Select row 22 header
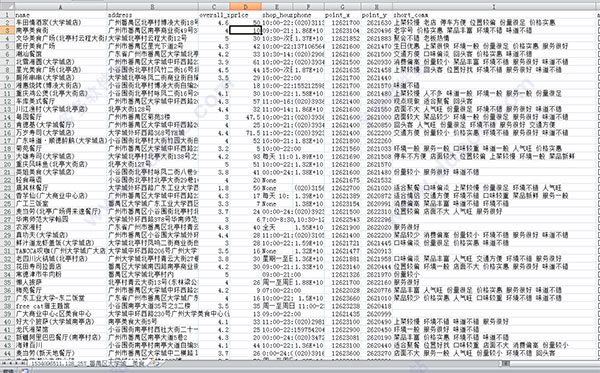The image size is (600, 373). [7, 180]
